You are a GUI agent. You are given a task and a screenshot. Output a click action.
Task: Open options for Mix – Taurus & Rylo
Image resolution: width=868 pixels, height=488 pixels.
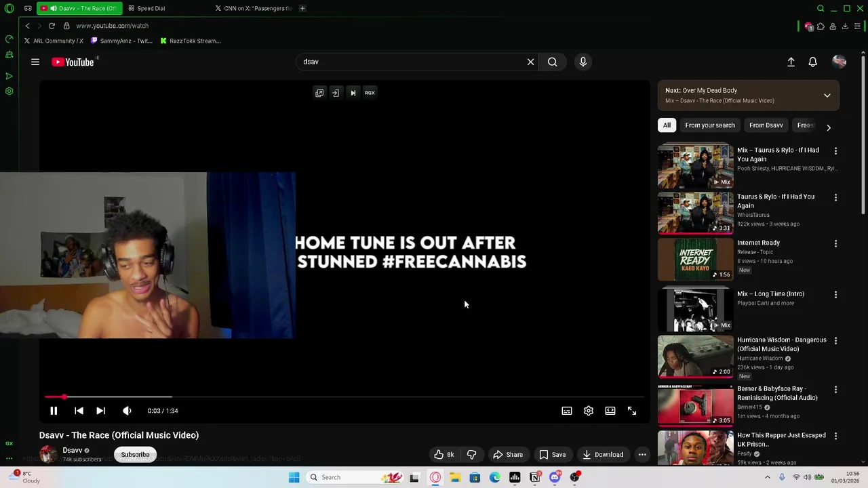[x=835, y=151]
